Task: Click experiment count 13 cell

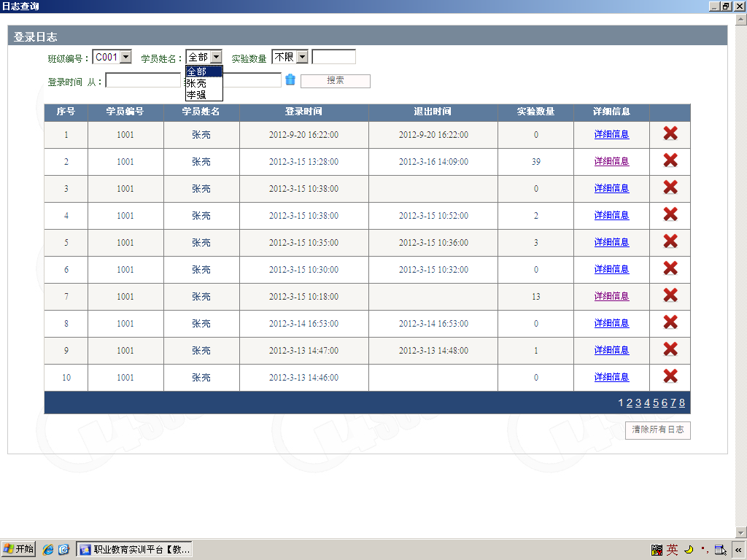Action: (536, 297)
